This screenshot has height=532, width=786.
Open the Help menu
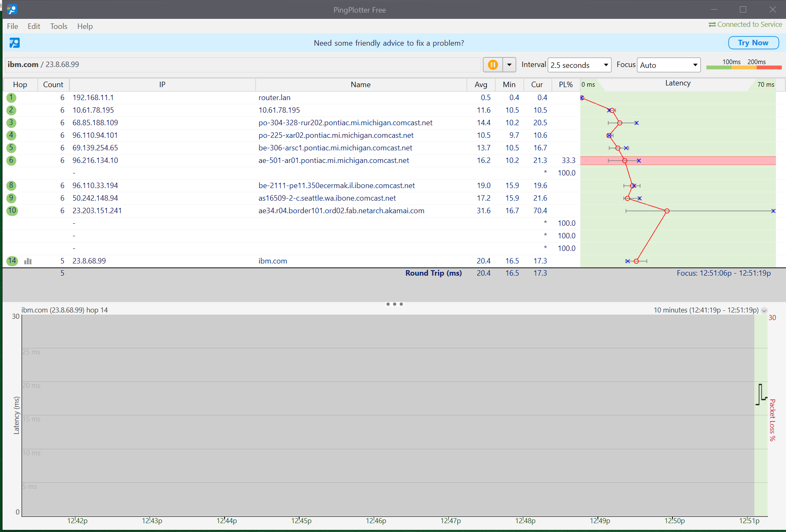85,26
